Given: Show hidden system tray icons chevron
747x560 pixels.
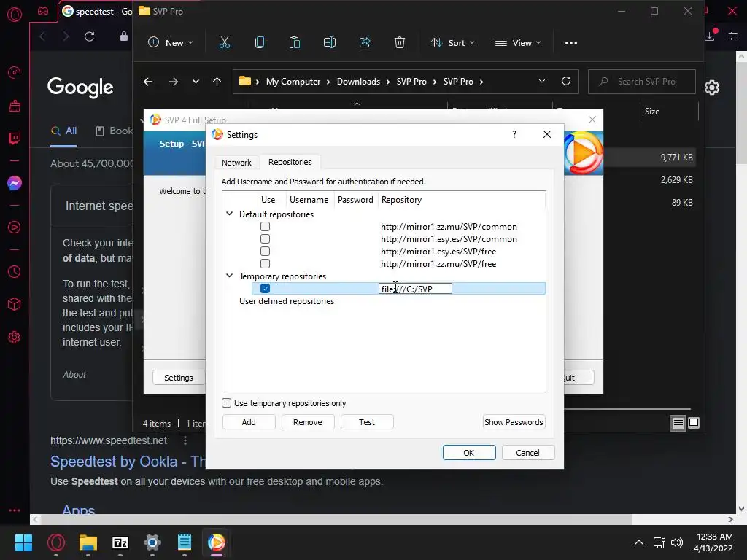Looking at the screenshot, I should [639, 542].
